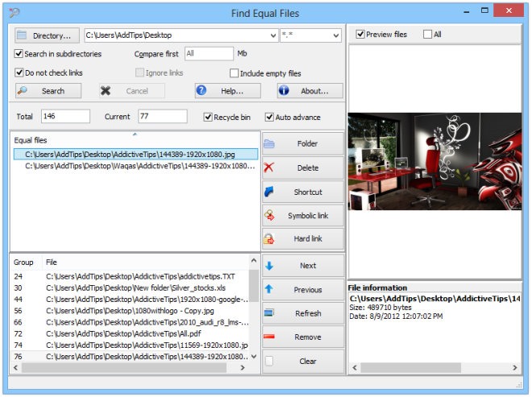
Task: Uncheck Preview files option
Action: tap(360, 35)
